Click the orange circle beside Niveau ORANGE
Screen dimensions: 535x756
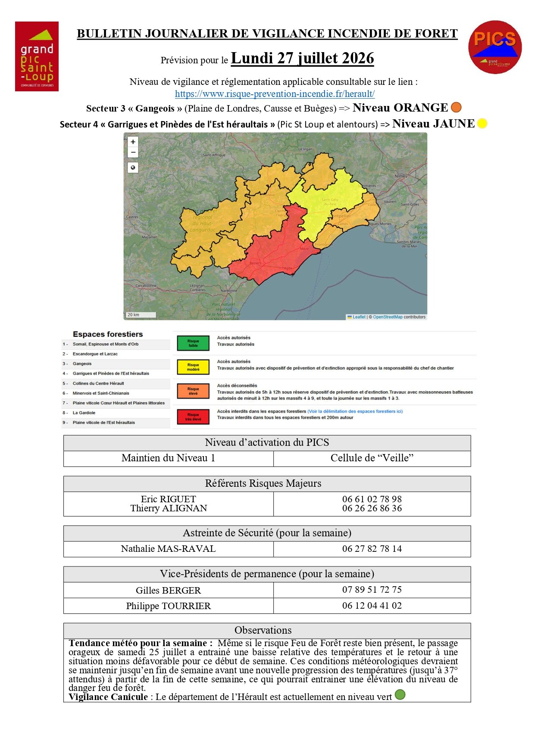tap(456, 107)
